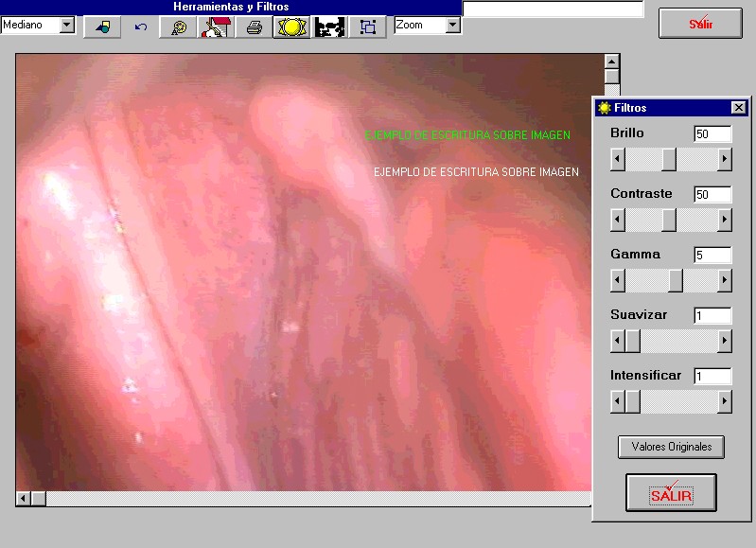The width and height of the screenshot is (756, 548).
Task: Open the Mediano size dropdown
Action: pos(66,26)
